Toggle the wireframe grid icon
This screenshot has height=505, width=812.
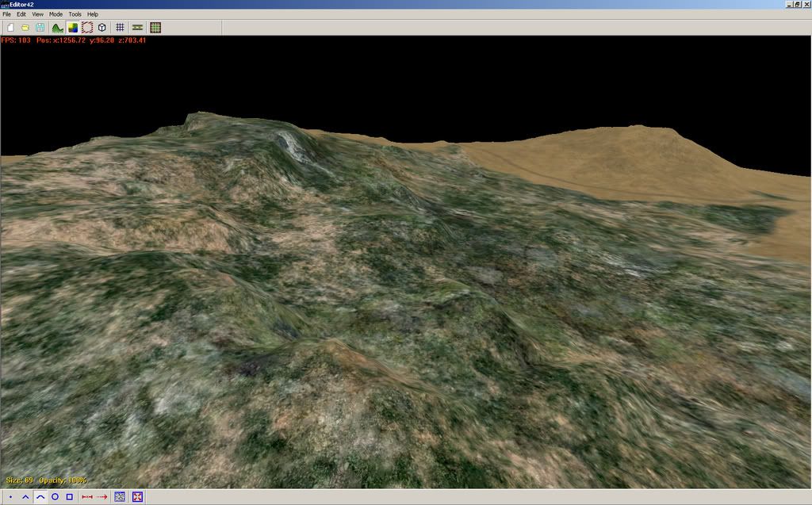pos(120,28)
